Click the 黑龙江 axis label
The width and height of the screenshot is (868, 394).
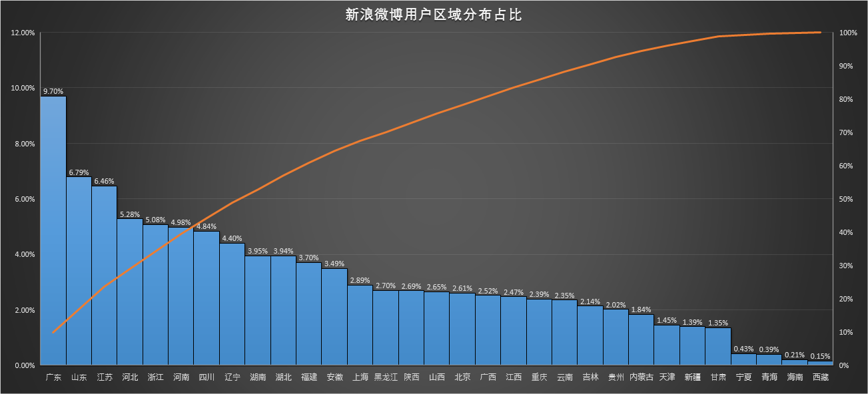[x=386, y=377]
